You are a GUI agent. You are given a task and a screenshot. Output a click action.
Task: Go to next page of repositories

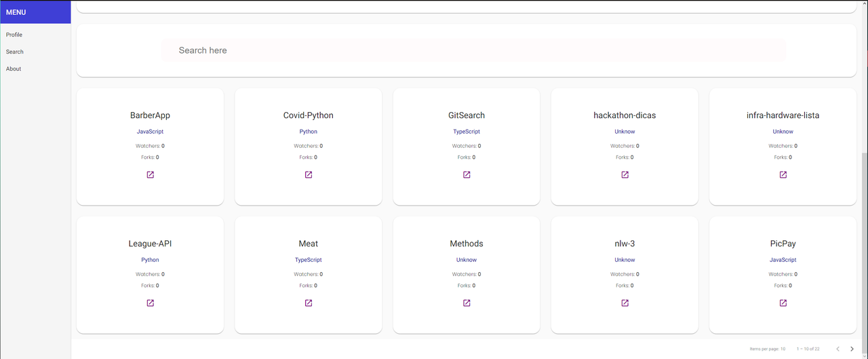(852, 349)
